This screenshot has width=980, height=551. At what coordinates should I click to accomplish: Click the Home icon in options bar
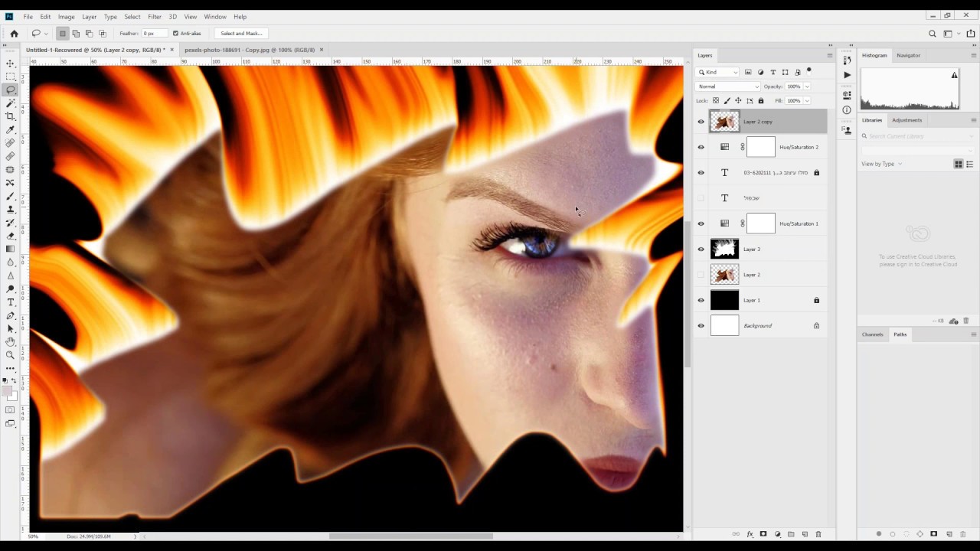pyautogui.click(x=14, y=34)
